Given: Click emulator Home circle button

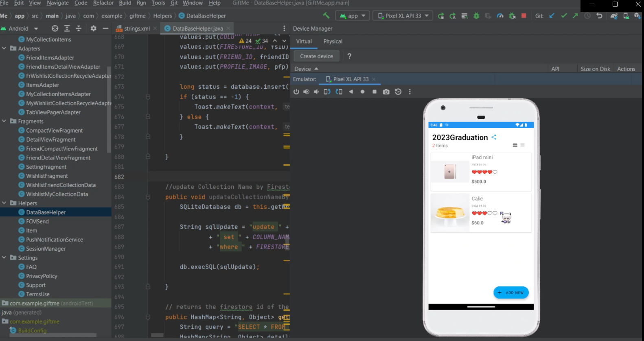Looking at the screenshot, I should point(362,92).
